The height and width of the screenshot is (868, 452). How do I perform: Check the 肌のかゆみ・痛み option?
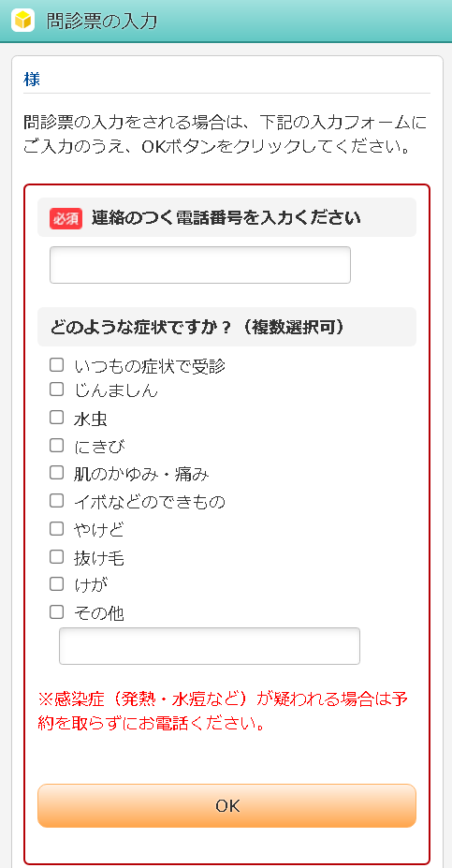(57, 472)
